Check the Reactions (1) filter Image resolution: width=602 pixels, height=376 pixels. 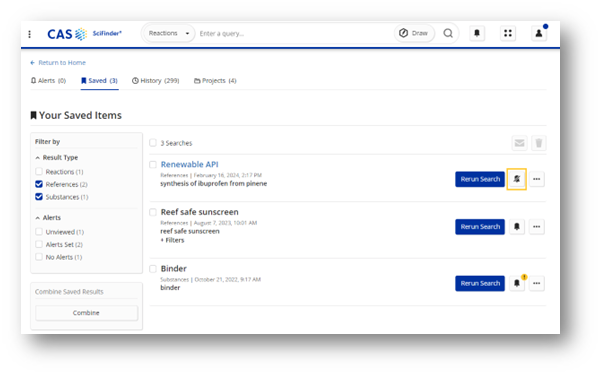point(39,171)
